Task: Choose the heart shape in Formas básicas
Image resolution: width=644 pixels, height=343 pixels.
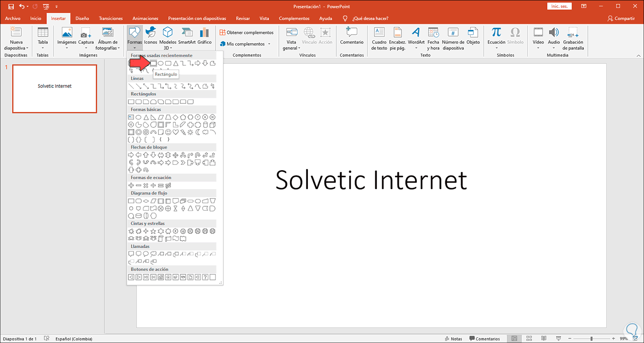Action: tap(176, 132)
